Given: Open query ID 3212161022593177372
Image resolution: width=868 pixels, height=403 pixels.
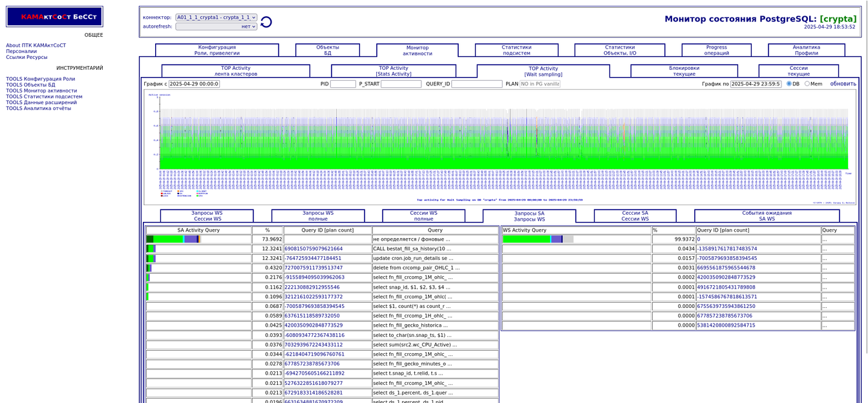Looking at the screenshot, I should tap(314, 297).
